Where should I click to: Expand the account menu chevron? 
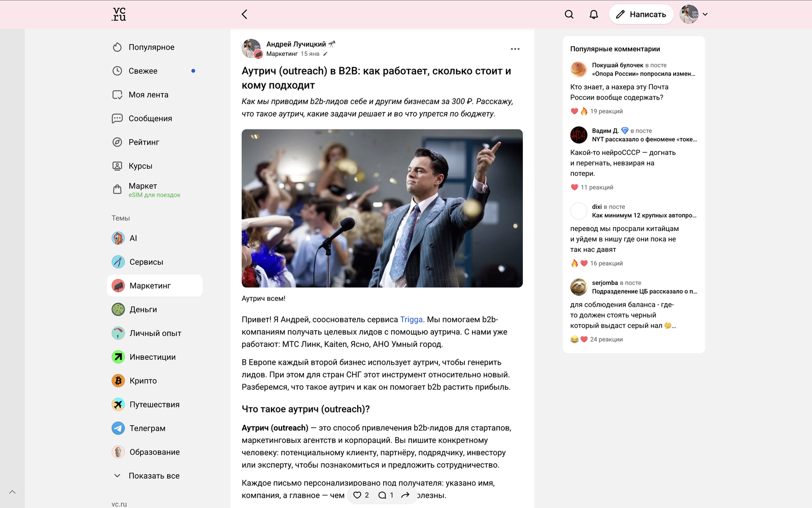pos(705,14)
